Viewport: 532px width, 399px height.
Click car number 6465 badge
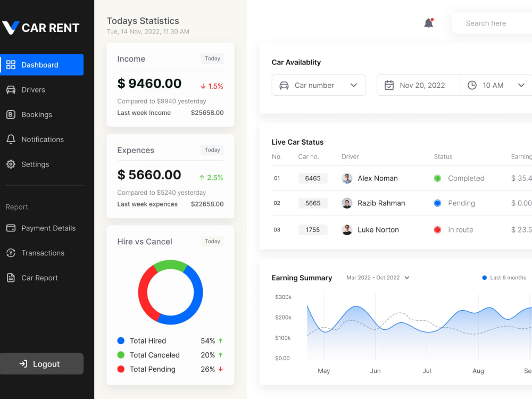(x=313, y=178)
